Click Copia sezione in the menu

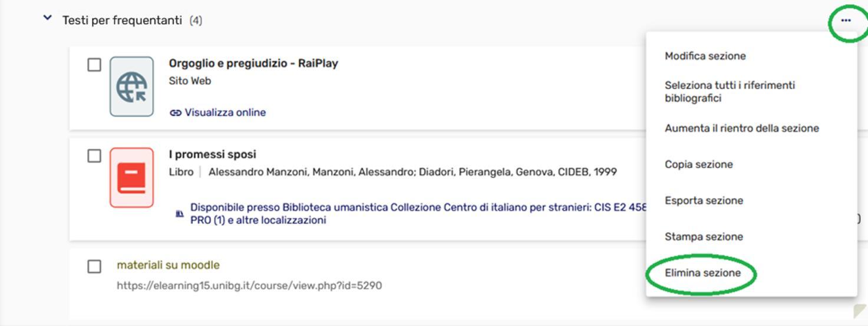(x=698, y=165)
